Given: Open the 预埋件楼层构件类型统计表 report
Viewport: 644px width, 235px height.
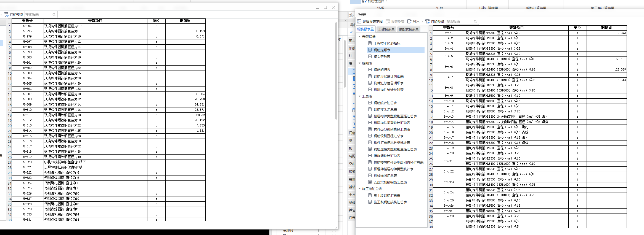Looking at the screenshot, I should pyautogui.click(x=393, y=169).
